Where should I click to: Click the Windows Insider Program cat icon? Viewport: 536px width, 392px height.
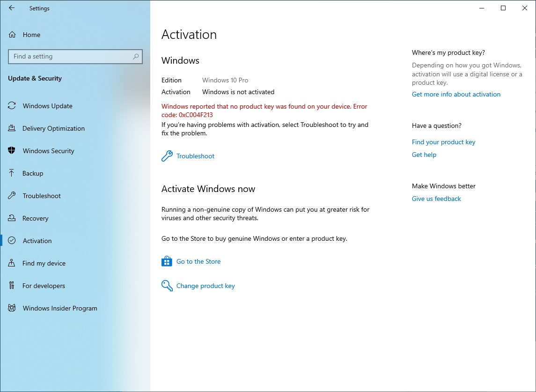(x=12, y=308)
